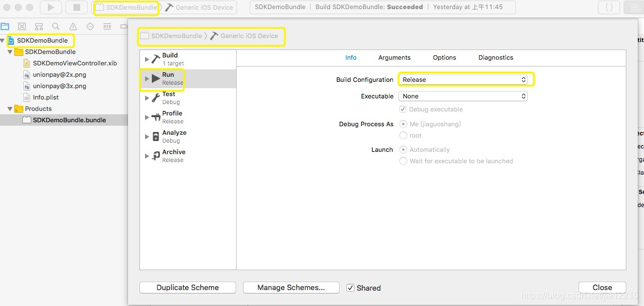This screenshot has height=306, width=644.
Task: Click the Analyze icon in scheme list
Action: click(156, 137)
